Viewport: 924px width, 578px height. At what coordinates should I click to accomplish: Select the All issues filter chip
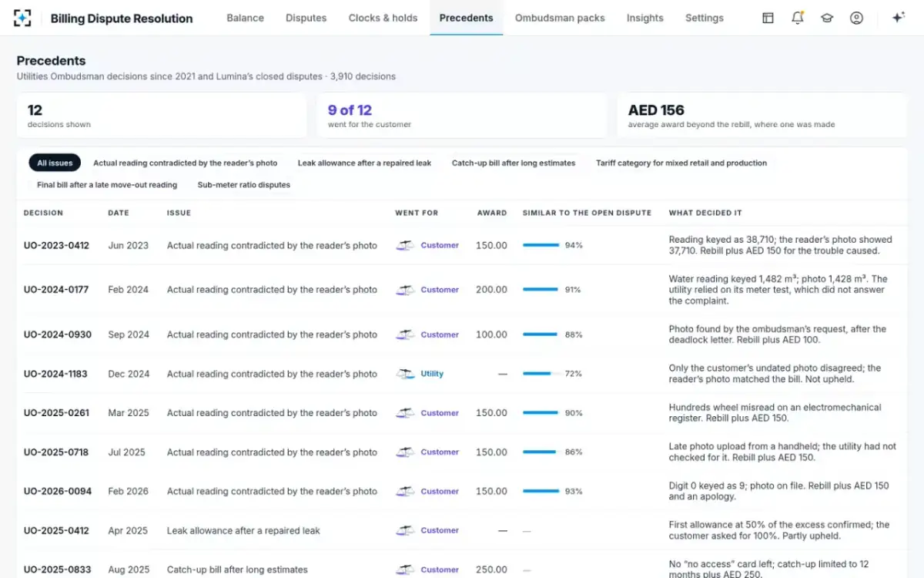pyautogui.click(x=55, y=163)
